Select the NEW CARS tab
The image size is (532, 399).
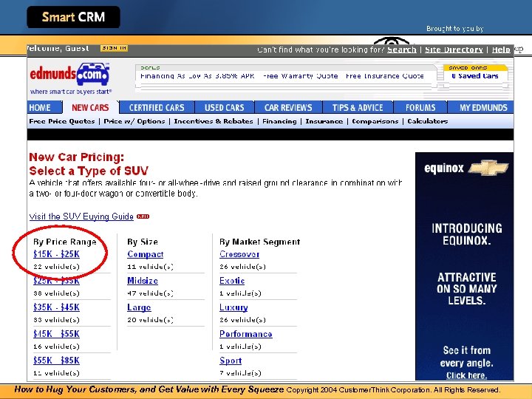tap(90, 108)
